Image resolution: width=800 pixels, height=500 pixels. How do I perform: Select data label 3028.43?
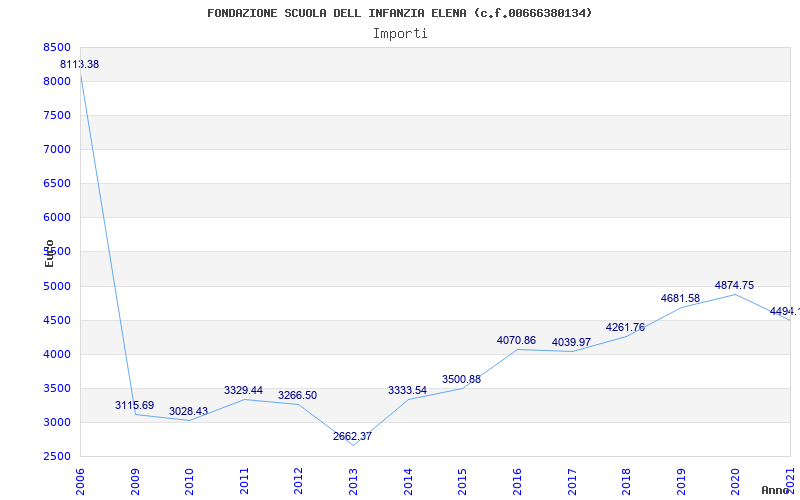click(188, 411)
